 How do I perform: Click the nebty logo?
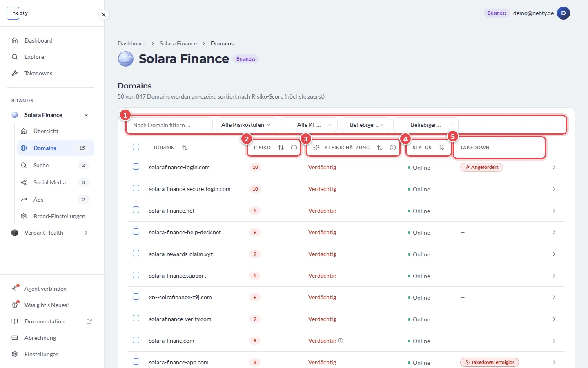pyautogui.click(x=17, y=13)
